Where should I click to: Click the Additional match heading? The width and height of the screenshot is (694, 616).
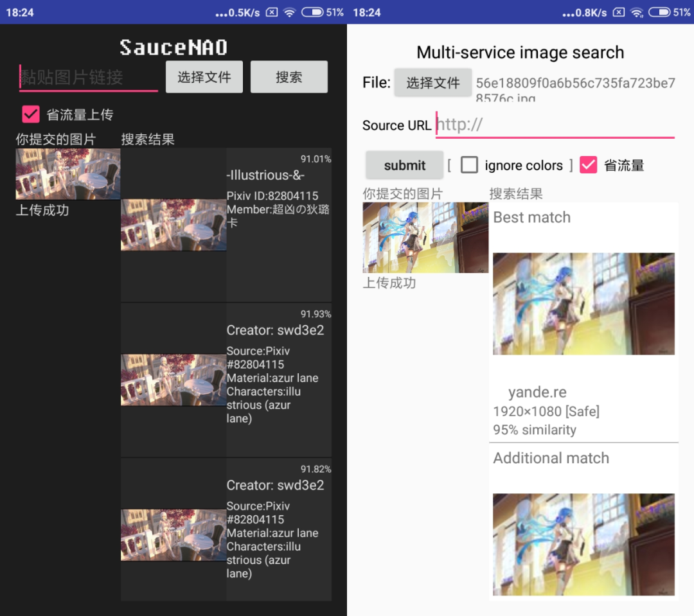pyautogui.click(x=551, y=458)
